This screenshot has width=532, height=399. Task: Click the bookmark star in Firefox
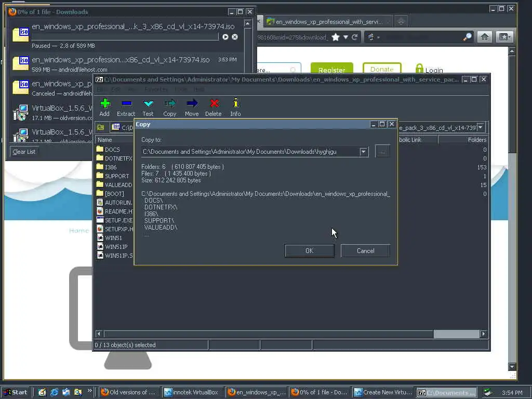tap(336, 37)
